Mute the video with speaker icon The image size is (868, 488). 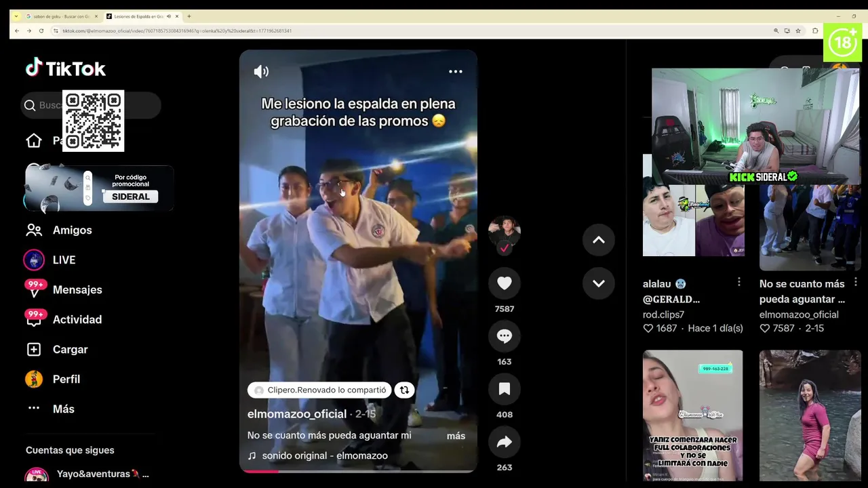click(x=261, y=71)
